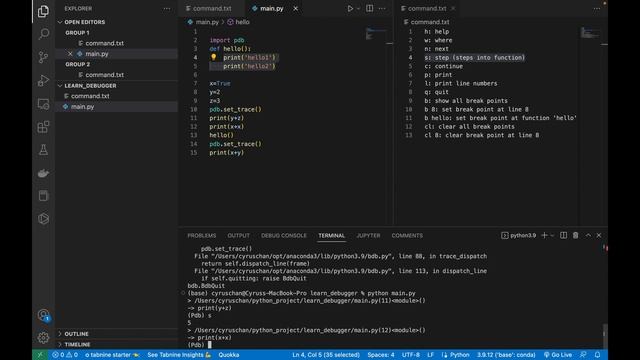
Task: Click the python3.9 terminal name
Action: [523, 235]
